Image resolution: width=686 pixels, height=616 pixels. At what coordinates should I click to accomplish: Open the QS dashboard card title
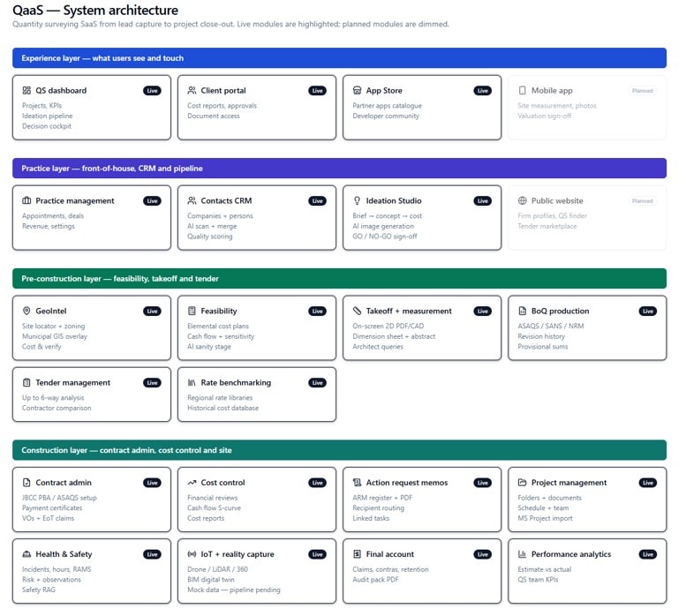(x=61, y=91)
